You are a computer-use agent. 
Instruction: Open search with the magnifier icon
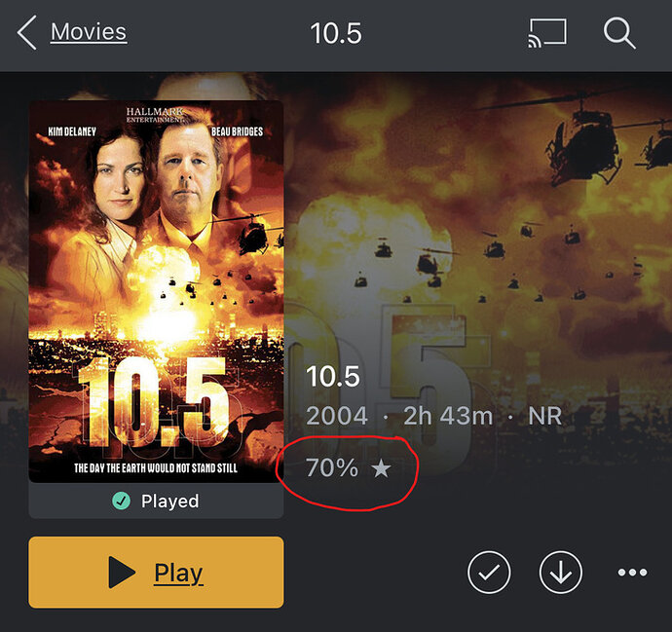(x=619, y=32)
